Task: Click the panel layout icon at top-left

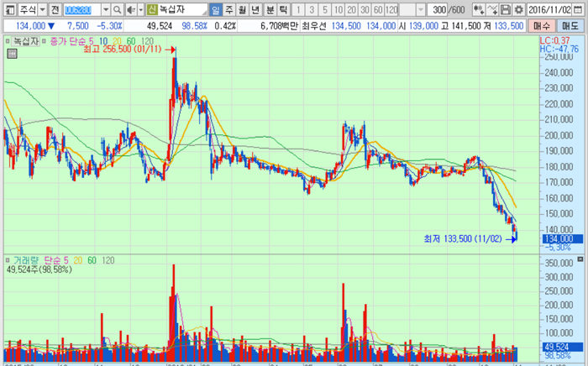Action: [x=8, y=10]
